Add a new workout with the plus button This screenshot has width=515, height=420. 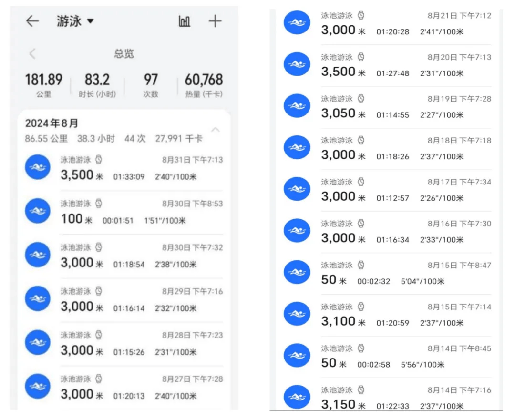coord(215,21)
